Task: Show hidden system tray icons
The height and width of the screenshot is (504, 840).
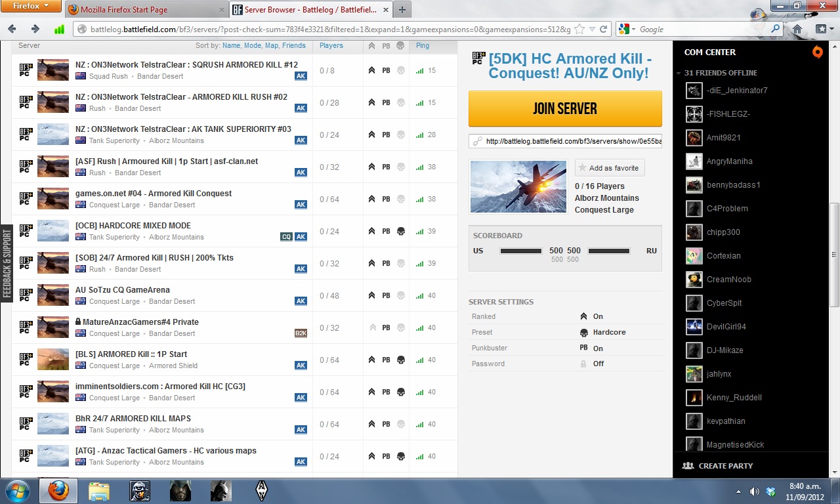Action: tap(738, 492)
